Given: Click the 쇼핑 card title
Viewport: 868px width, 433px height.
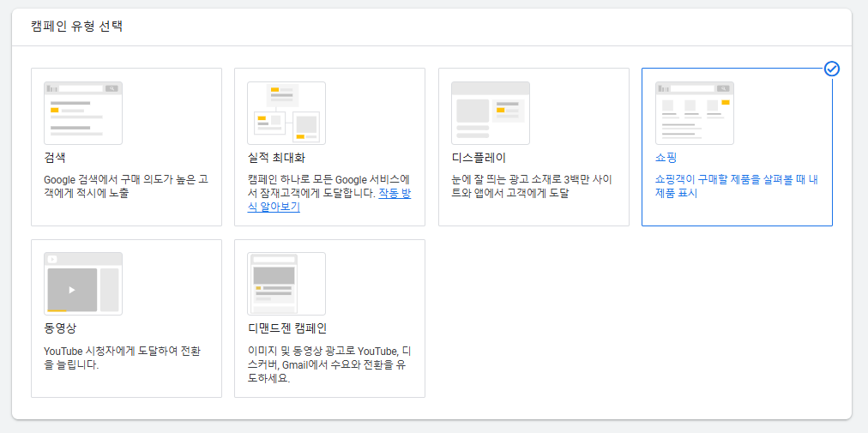Looking at the screenshot, I should [666, 157].
